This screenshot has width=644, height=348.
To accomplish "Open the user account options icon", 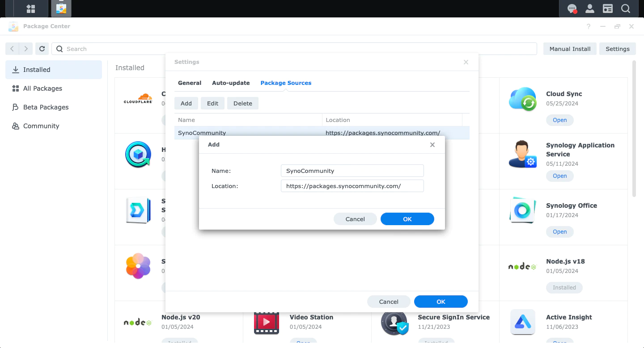I will click(x=590, y=8).
